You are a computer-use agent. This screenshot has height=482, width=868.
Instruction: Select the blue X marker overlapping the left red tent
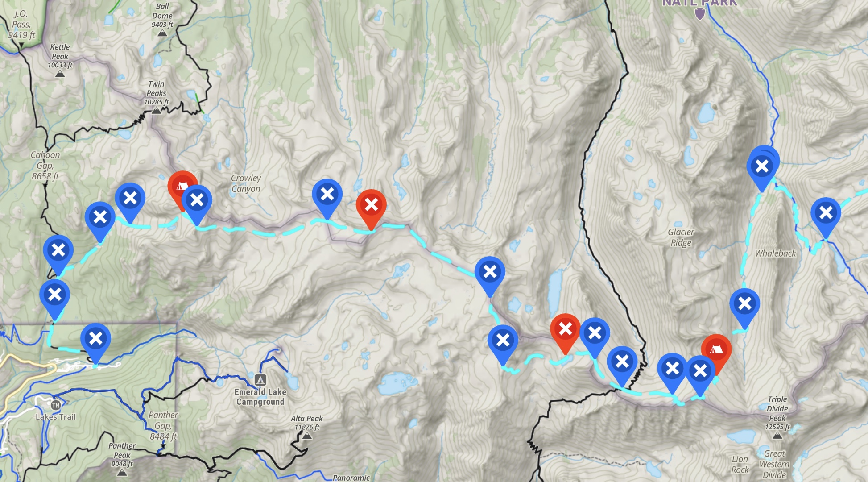coord(197,200)
